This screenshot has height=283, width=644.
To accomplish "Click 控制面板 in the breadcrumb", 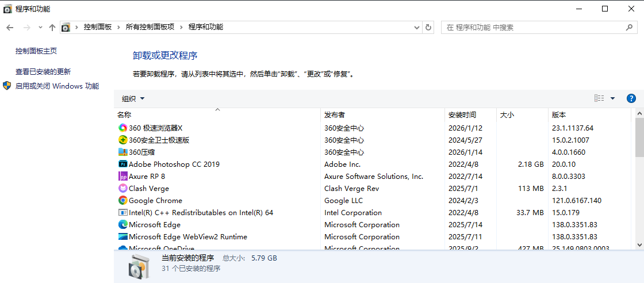I will 98,28.
